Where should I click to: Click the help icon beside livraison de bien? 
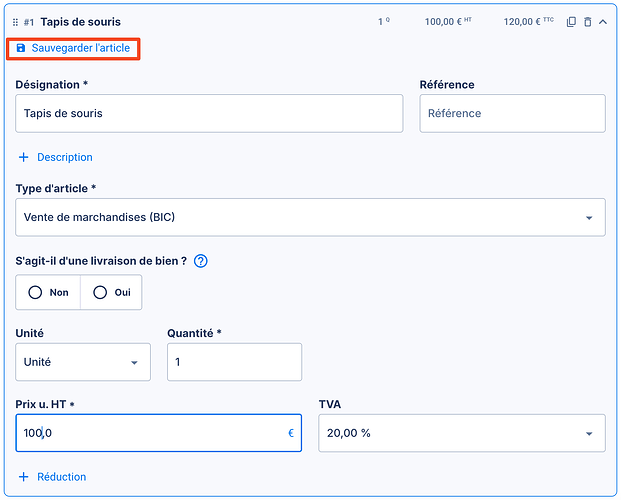pyautogui.click(x=200, y=262)
